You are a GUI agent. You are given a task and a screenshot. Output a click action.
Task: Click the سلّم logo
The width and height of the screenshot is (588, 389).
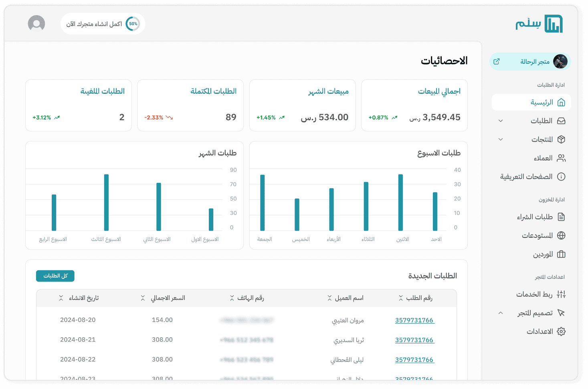pyautogui.click(x=539, y=24)
